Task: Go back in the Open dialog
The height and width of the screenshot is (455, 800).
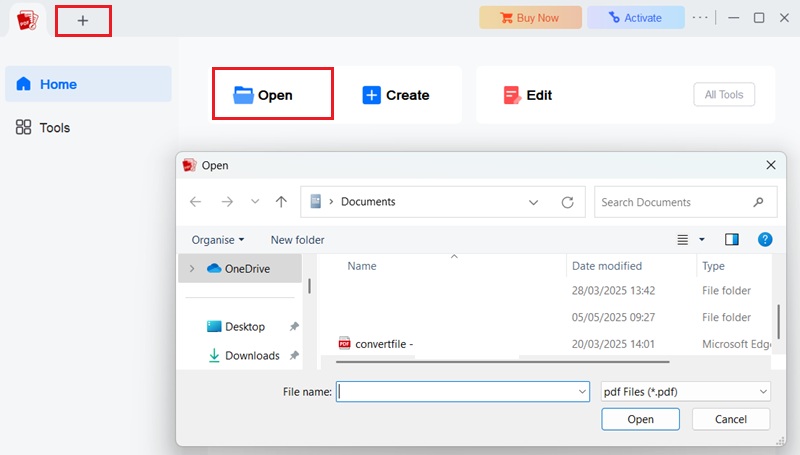Action: 195,202
